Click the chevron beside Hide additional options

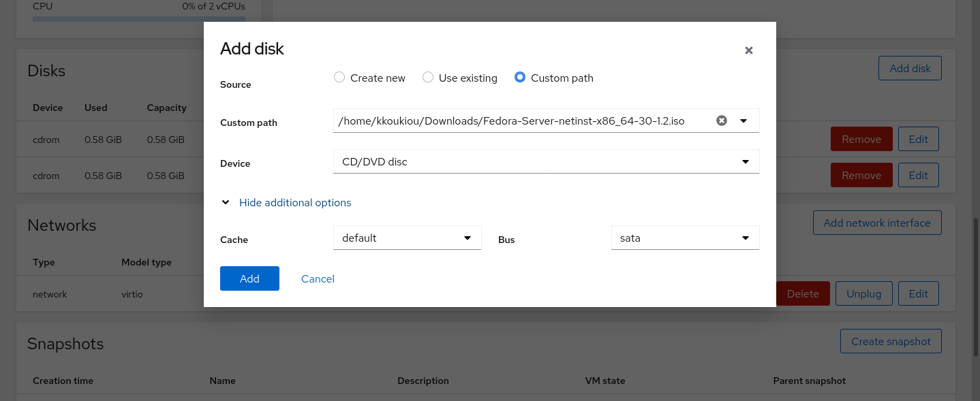pos(226,202)
